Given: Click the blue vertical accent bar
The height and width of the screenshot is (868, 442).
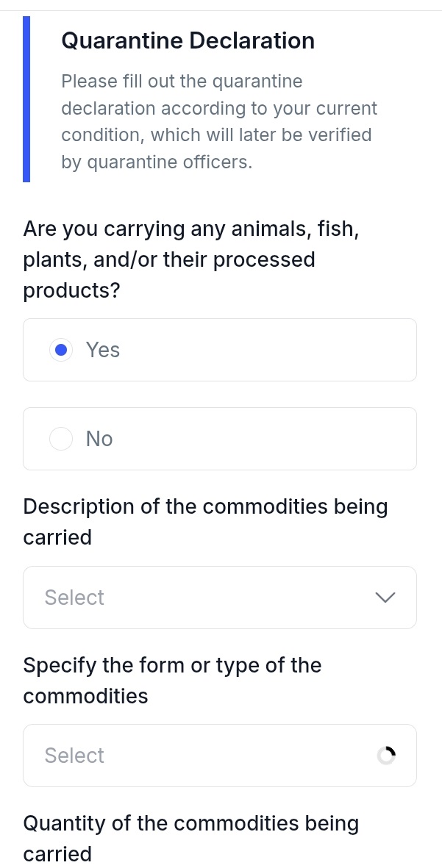Looking at the screenshot, I should 26,99.
